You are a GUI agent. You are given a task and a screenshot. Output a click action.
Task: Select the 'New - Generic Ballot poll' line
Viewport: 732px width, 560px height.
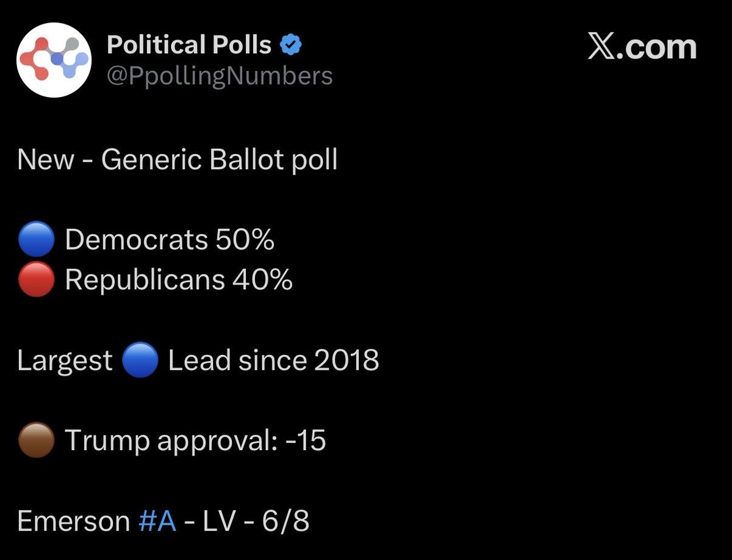178,160
